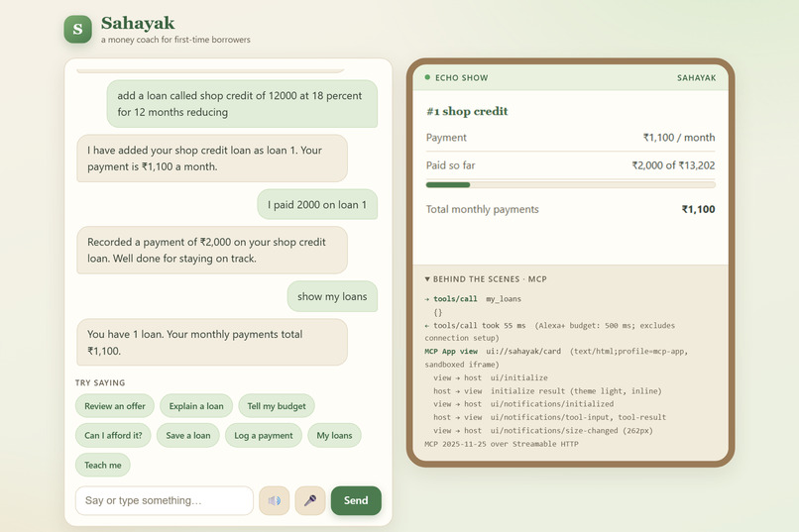Image resolution: width=799 pixels, height=532 pixels.
Task: Collapse the Behind the Scenes MCP section
Action: click(x=486, y=279)
